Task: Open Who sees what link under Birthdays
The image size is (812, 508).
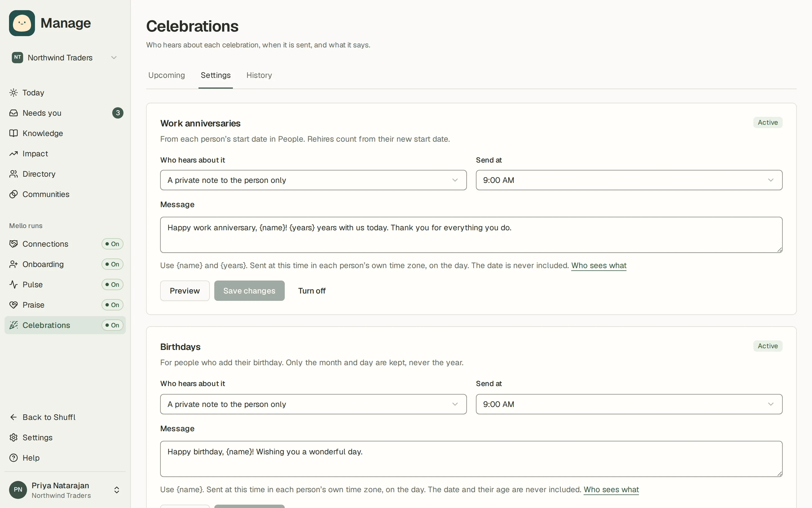Action: coord(611,490)
